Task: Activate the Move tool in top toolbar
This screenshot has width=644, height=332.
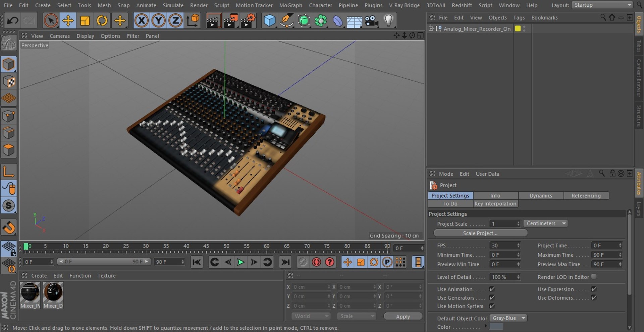Action: (68, 21)
